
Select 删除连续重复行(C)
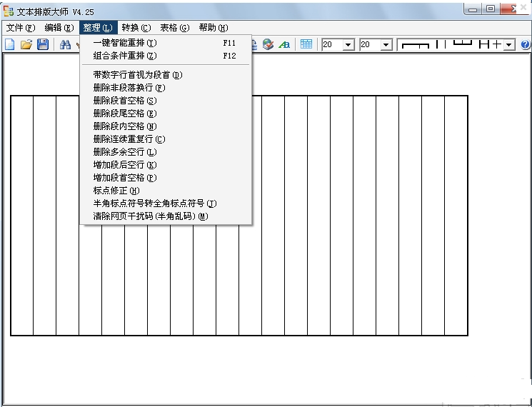[x=166, y=139]
